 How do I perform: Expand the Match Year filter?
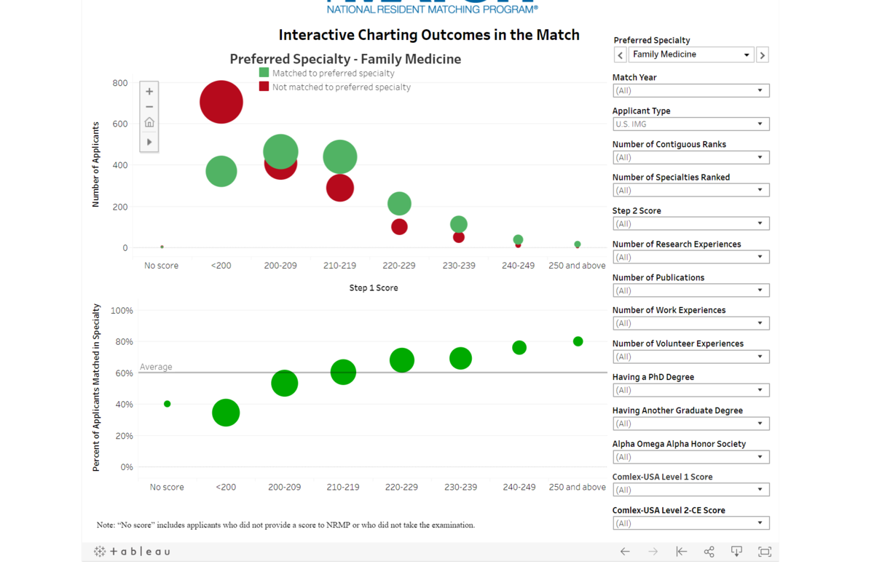pyautogui.click(x=690, y=91)
